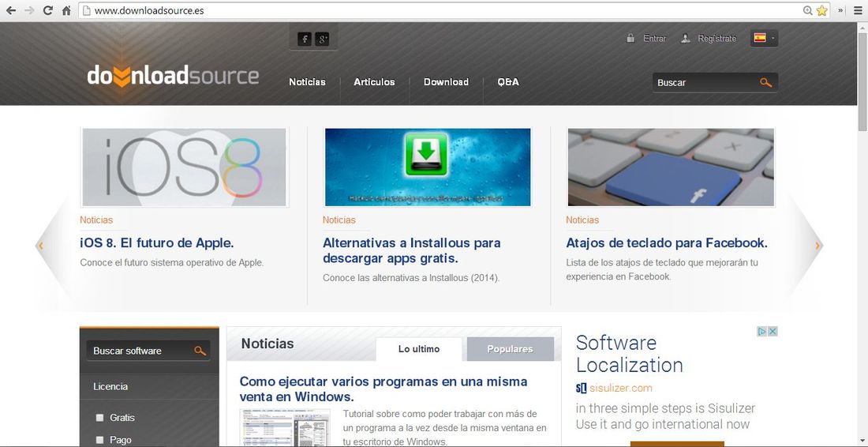Viewport: 868px width, 447px height.
Task: Click the sisulizer SL logo icon
Action: 581,389
